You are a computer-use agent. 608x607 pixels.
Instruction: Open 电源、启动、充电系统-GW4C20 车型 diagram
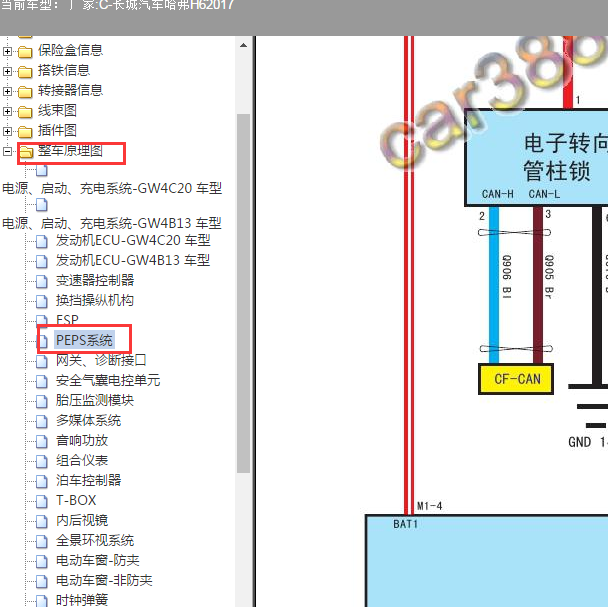112,188
